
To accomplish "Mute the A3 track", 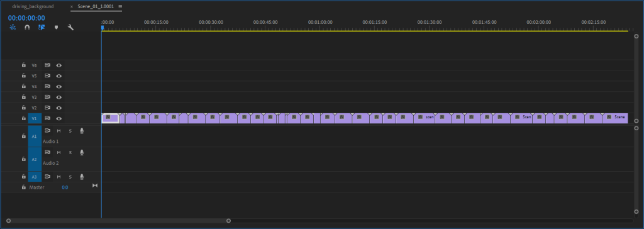I will 58,177.
